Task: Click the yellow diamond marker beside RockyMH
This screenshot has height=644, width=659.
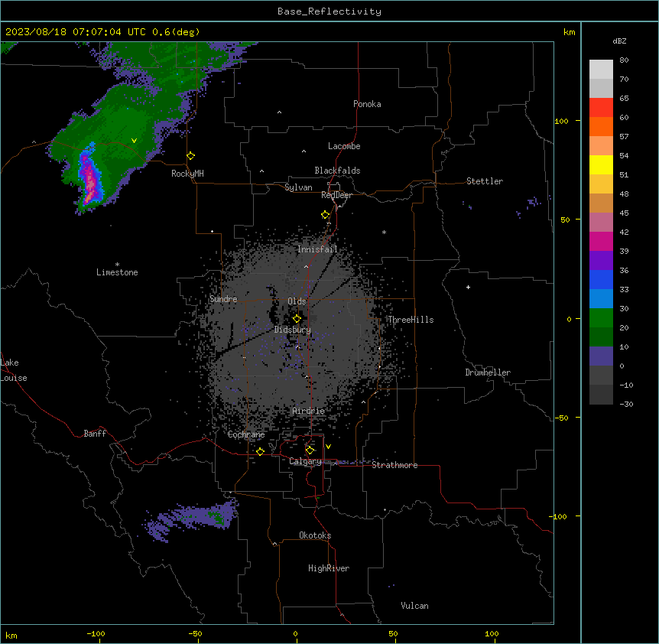Action: coord(191,156)
